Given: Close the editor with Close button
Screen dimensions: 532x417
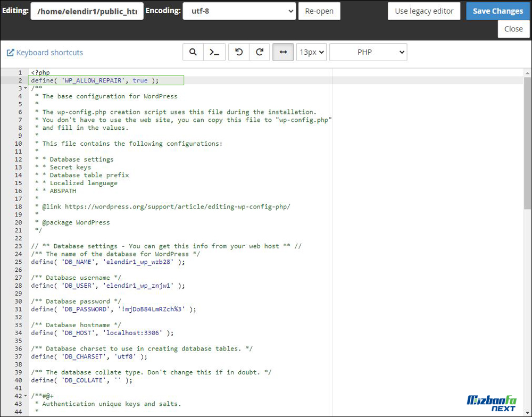Looking at the screenshot, I should [x=513, y=29].
